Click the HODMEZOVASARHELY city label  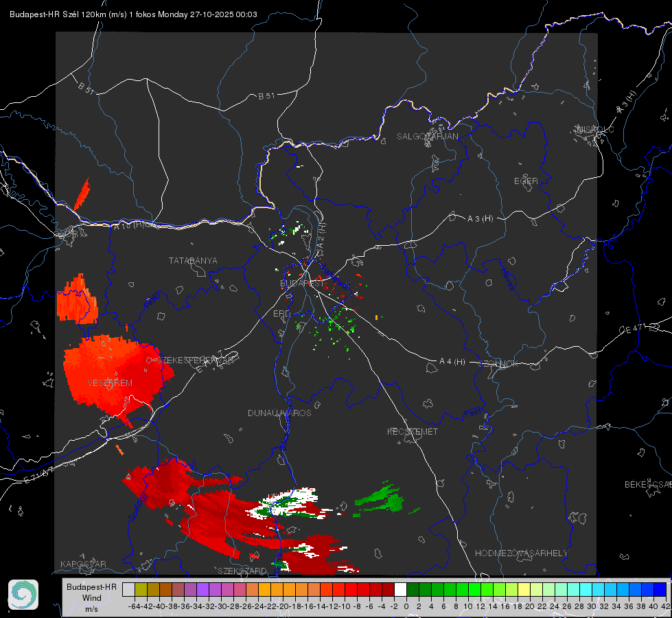point(521,553)
